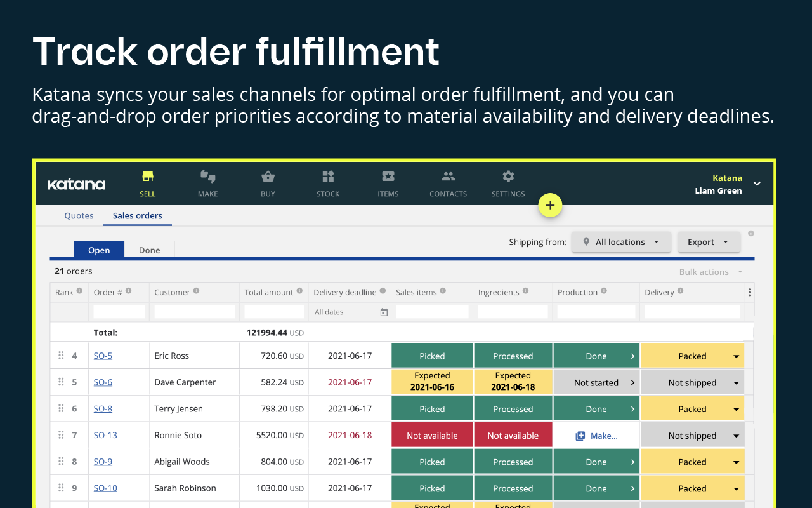Image resolution: width=812 pixels, height=508 pixels.
Task: Click the info icon next to Delivery
Action: (x=680, y=291)
